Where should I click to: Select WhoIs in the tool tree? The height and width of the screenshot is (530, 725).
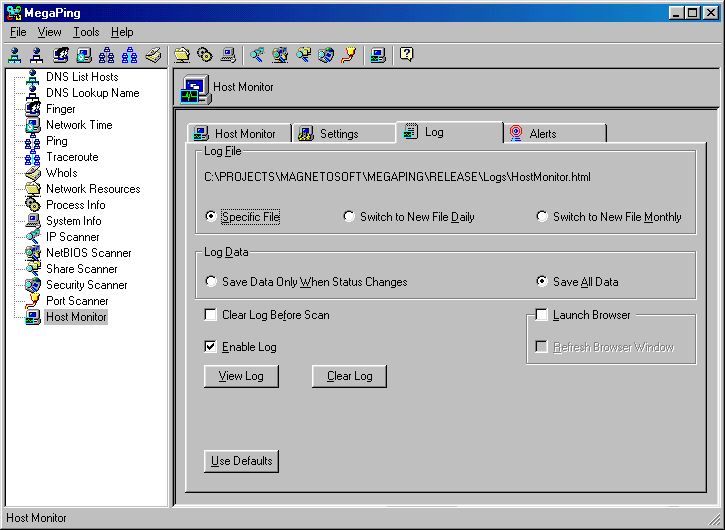pos(61,173)
